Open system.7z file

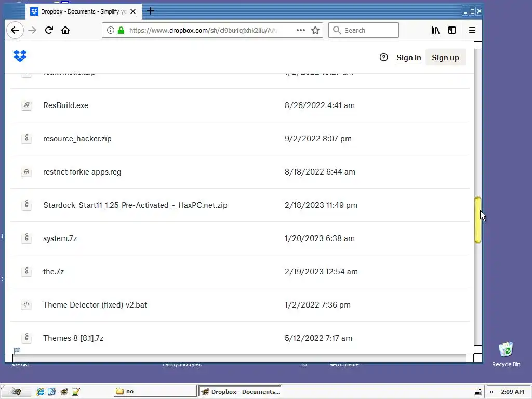tap(60, 238)
